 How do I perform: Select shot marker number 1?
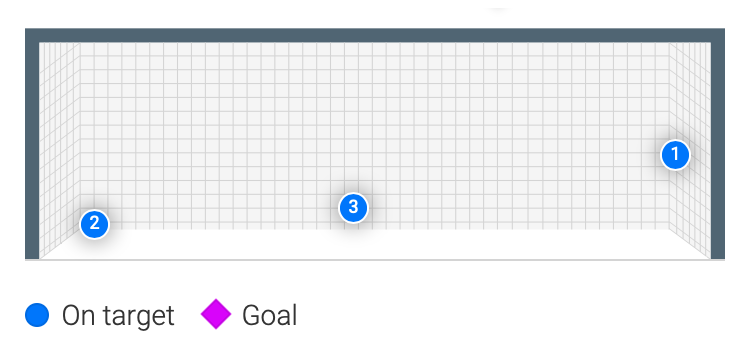[x=675, y=155]
